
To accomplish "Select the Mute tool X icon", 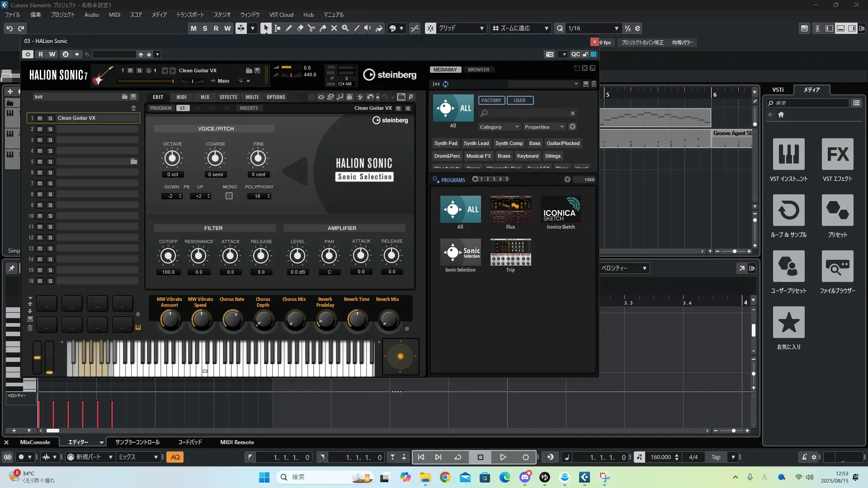I will [334, 28].
